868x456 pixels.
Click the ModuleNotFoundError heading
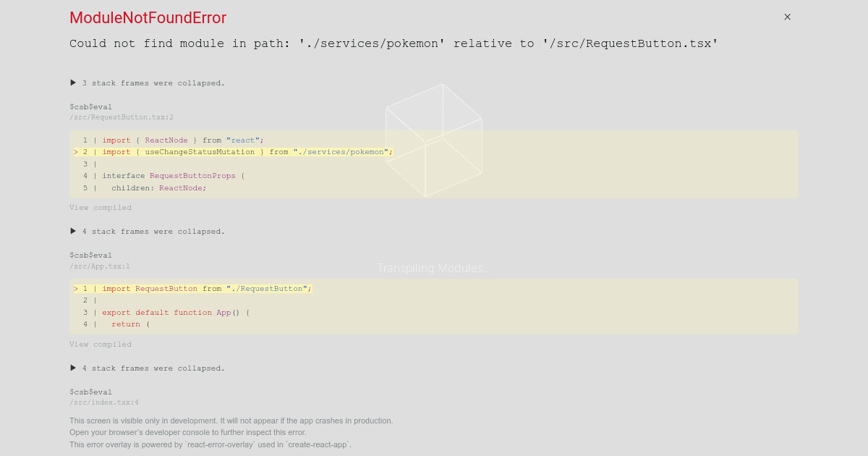(x=148, y=18)
